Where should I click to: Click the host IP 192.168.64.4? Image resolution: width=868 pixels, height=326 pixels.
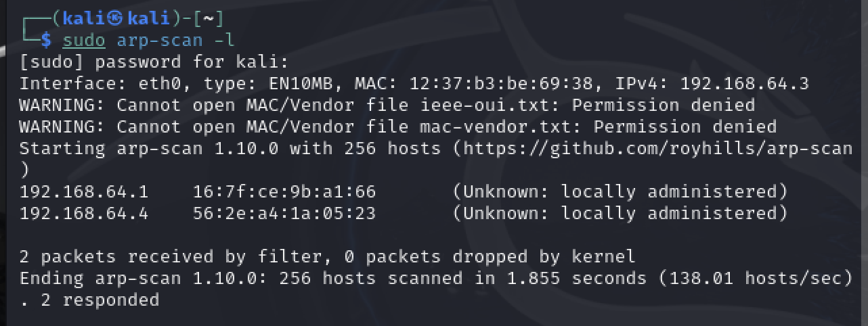(84, 214)
